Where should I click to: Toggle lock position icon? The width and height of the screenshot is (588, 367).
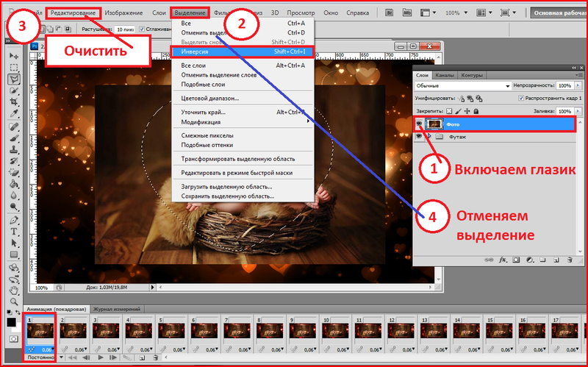pos(467,111)
